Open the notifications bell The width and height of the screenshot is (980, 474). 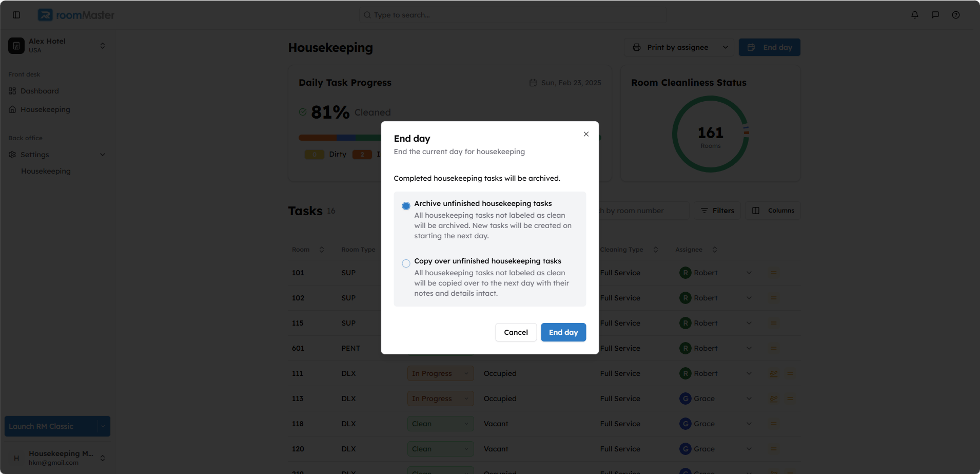click(x=915, y=15)
